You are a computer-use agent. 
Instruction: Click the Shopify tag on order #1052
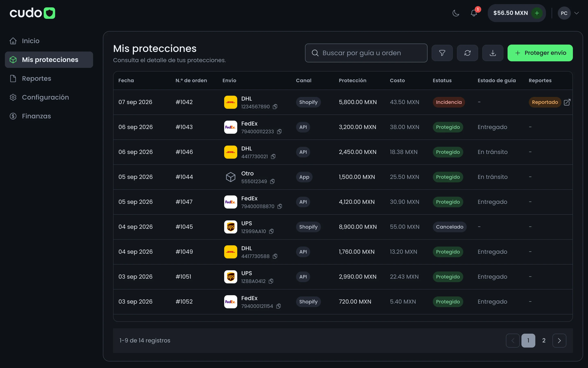[308, 302]
